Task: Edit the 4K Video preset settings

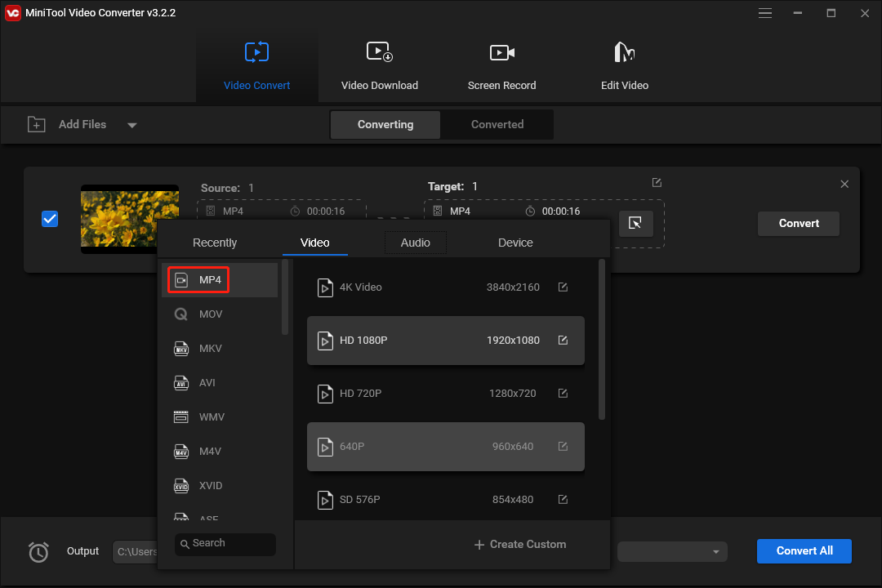Action: point(563,287)
